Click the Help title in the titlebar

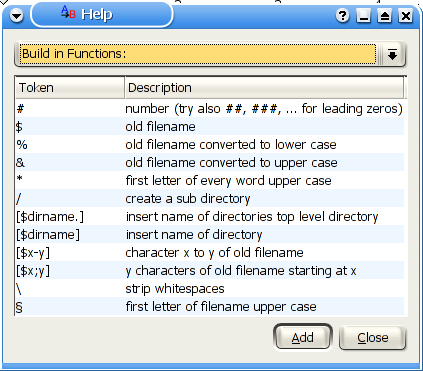pyautogui.click(x=97, y=15)
